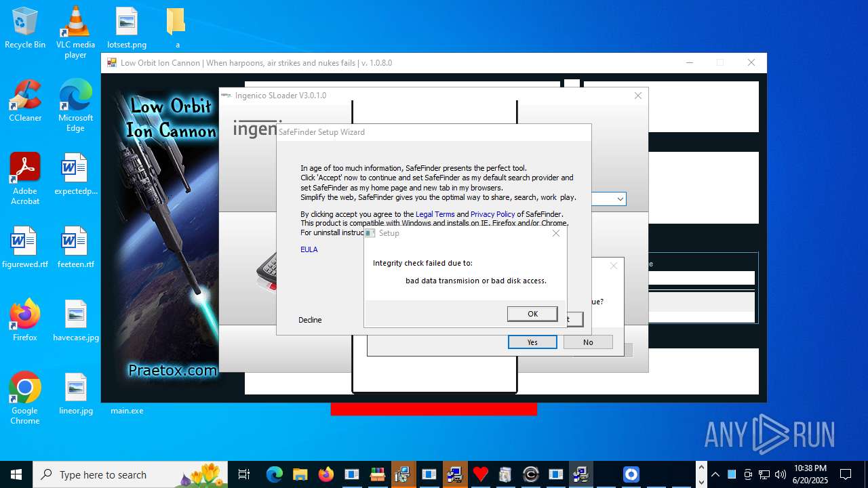Open the taskbar clock showing 10:38 PM
Screen dimensions: 868x488
[810, 474]
